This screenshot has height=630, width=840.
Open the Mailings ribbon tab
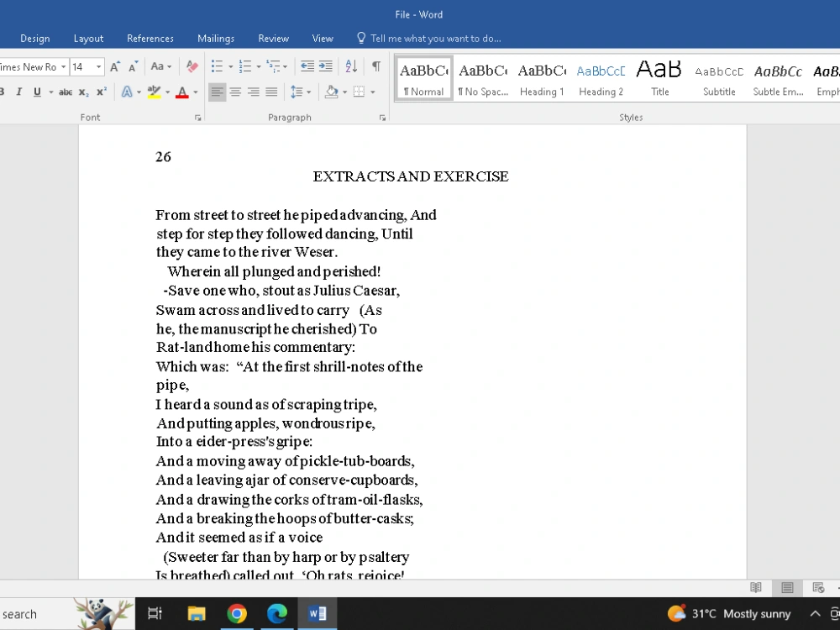(x=216, y=38)
